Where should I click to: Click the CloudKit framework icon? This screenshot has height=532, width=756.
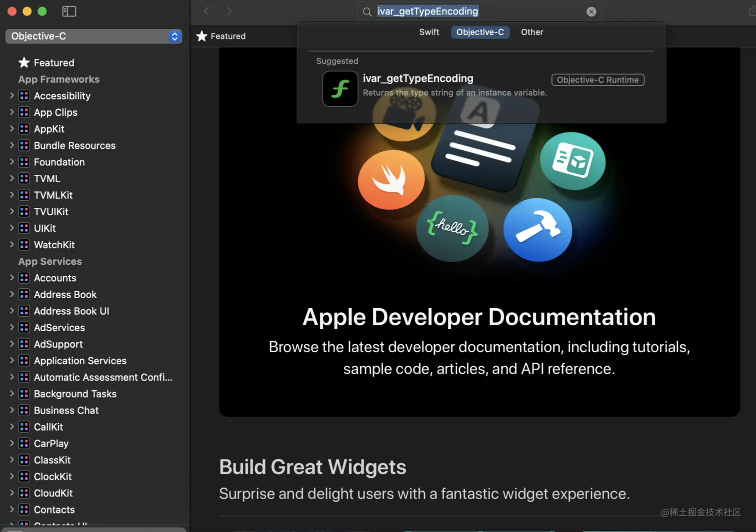point(24,493)
